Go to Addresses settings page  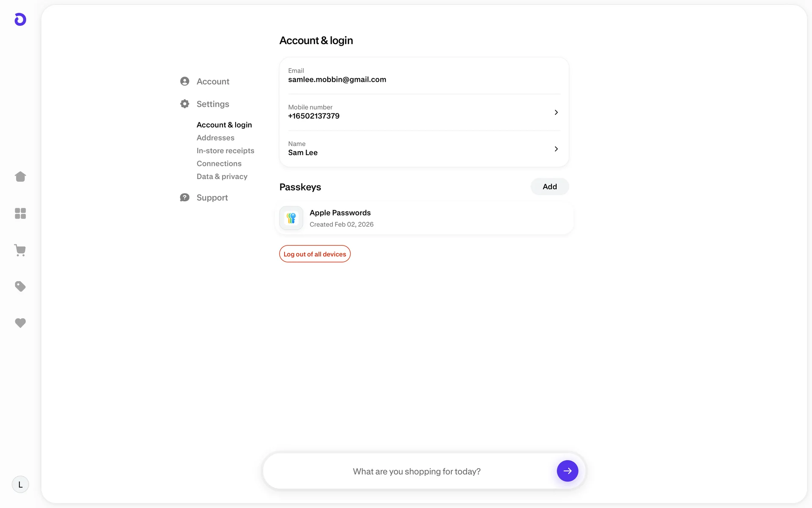click(215, 138)
